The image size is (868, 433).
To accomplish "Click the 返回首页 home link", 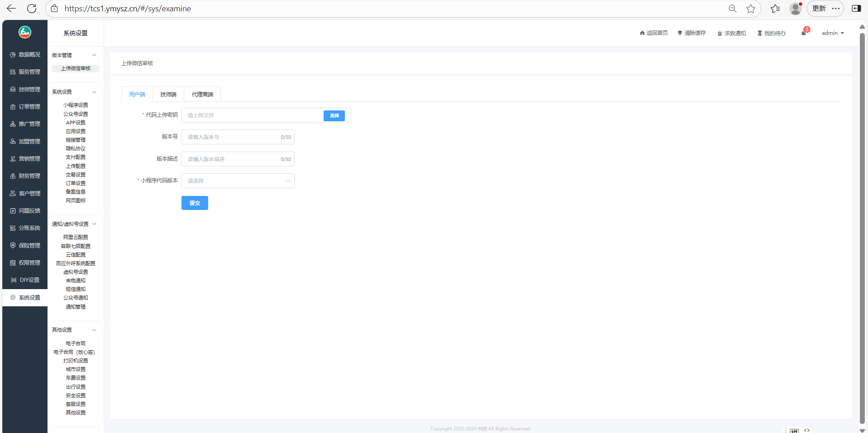I will [654, 33].
